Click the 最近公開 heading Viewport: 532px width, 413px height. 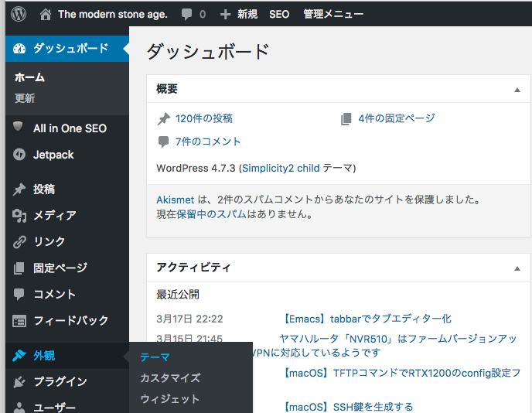178,295
